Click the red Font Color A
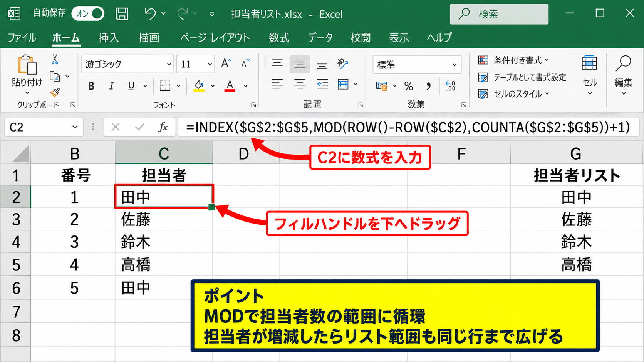This screenshot has height=362, width=644. point(230,86)
